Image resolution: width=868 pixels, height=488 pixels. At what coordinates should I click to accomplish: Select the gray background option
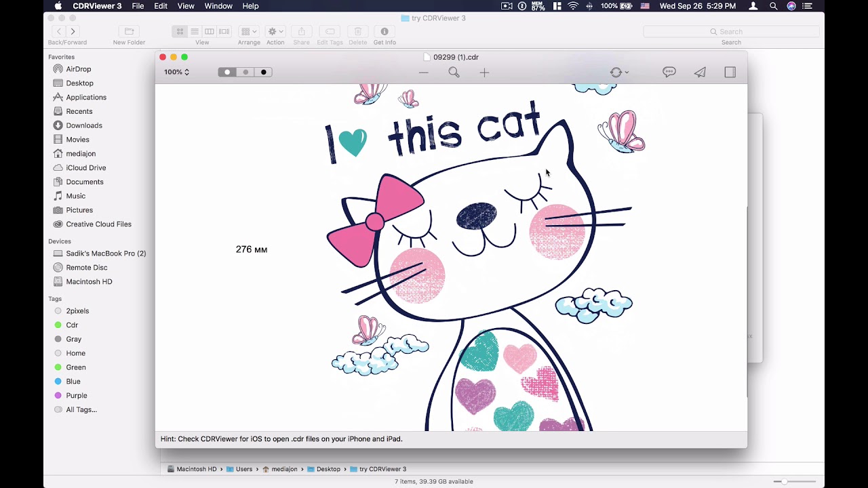(245, 73)
